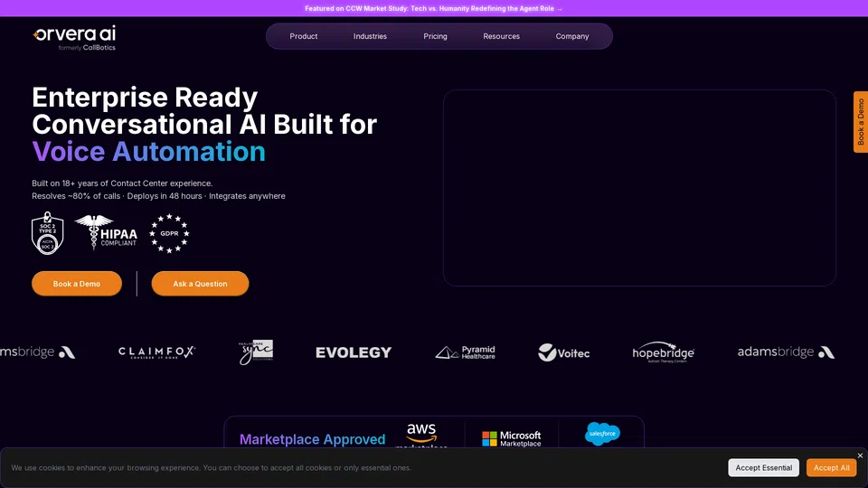The image size is (868, 488).
Task: Open the CCW Market Study banner link
Action: click(433, 8)
